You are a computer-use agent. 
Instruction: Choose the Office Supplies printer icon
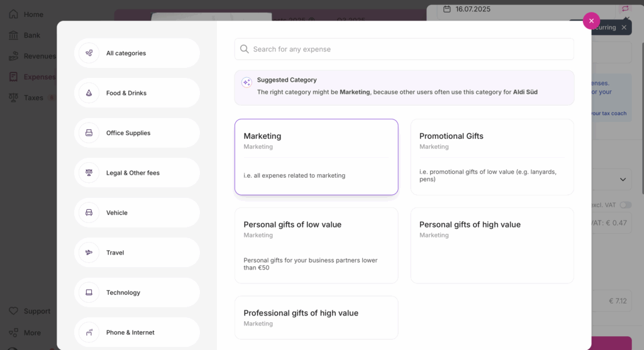coord(89,133)
